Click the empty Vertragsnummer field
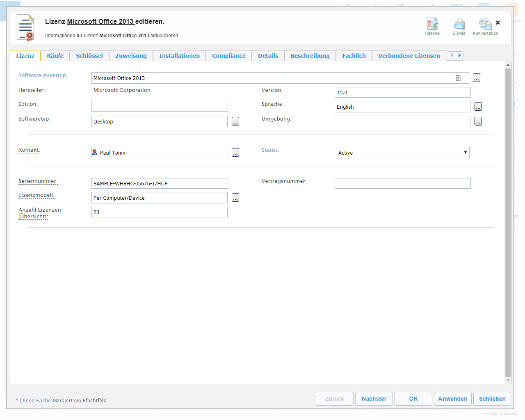Screen dimensions: 525x420 point(403,183)
